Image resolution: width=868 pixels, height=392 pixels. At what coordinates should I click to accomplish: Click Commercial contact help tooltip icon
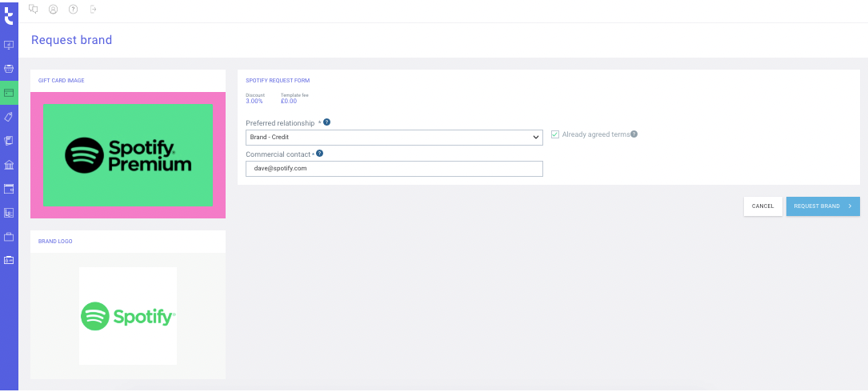(319, 154)
